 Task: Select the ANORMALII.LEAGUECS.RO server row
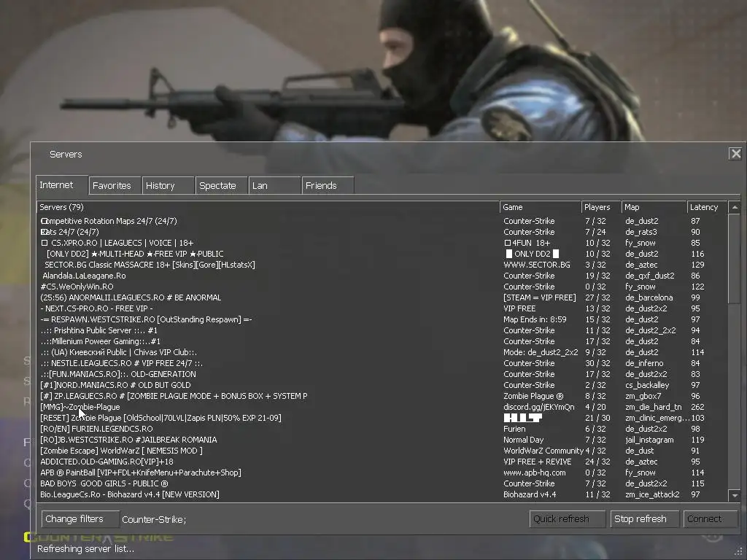click(x=382, y=297)
